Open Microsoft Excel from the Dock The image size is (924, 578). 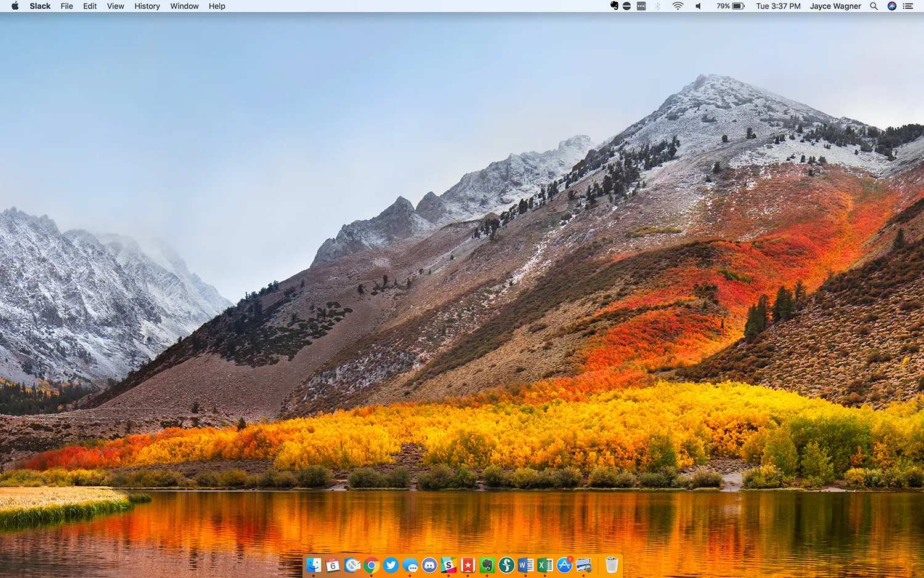click(544, 565)
